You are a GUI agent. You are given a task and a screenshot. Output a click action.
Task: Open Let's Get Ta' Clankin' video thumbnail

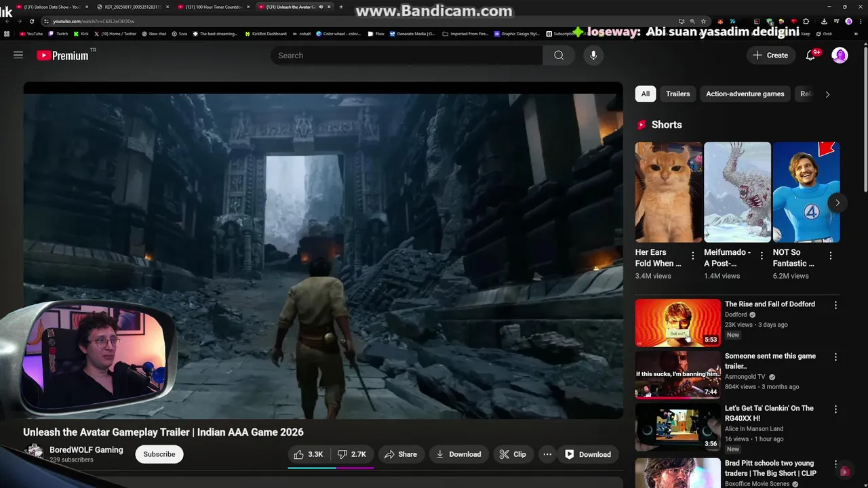[677, 426]
